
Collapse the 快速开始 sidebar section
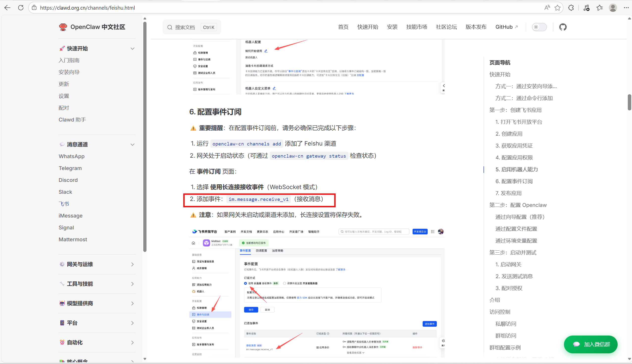pos(132,49)
